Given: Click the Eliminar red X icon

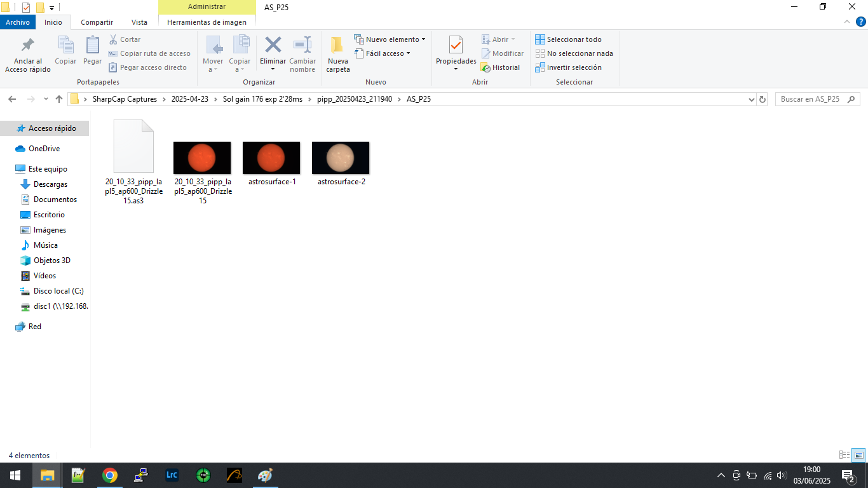Looking at the screenshot, I should [273, 45].
